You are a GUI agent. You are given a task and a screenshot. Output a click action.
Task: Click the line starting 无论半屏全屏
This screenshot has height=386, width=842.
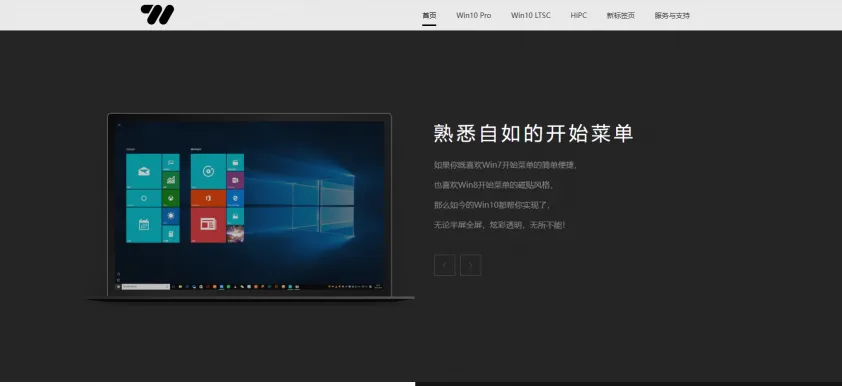pyautogui.click(x=499, y=225)
